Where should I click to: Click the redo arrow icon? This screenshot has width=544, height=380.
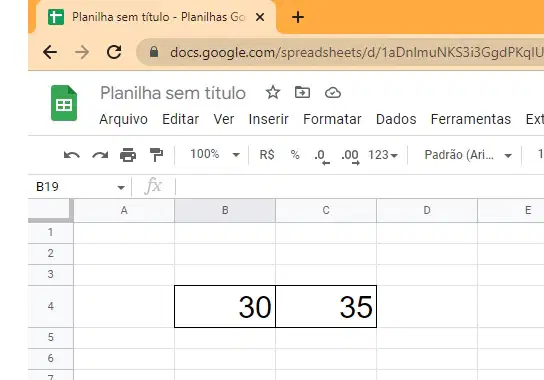pos(100,155)
